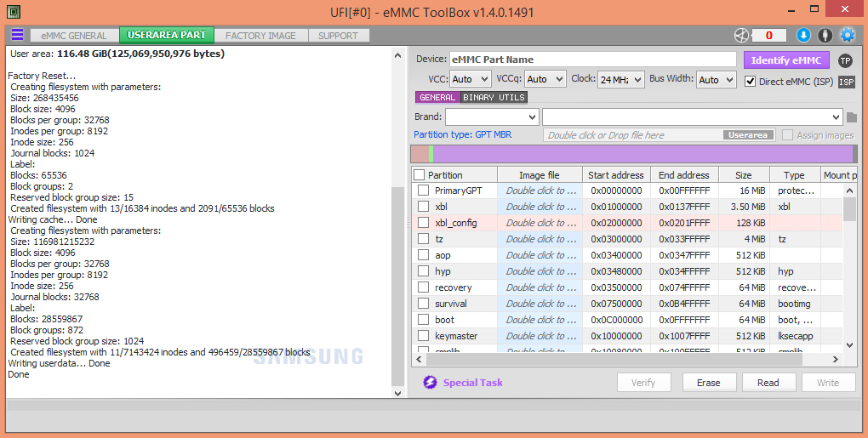Select the USERAREA PART tab

167,35
